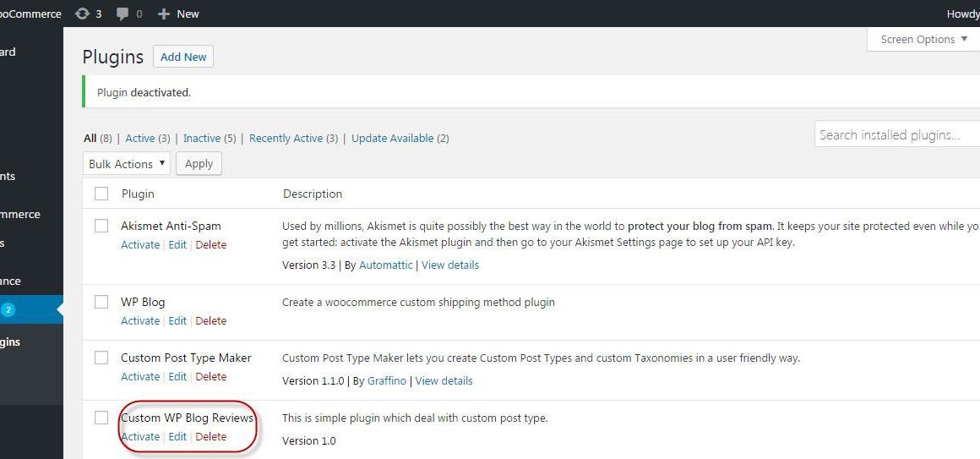Open the comments bubble icon in admin bar
Viewport: 980px width, 459px height.
123,14
